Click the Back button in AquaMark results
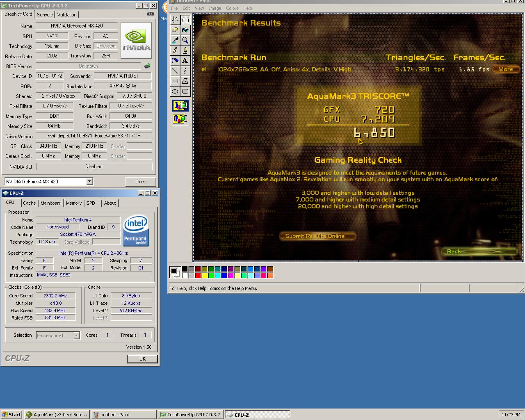Viewport: 525px width, 420px height. click(479, 251)
